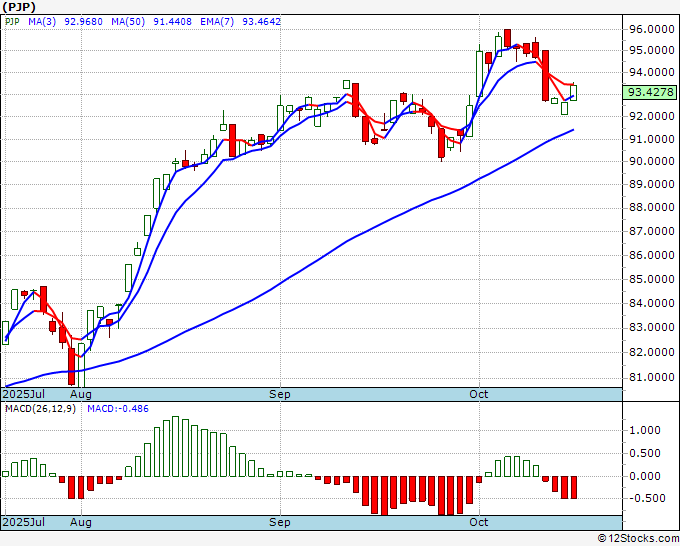Click the 91.0000 price axis label
Image resolution: width=680 pixels, height=546 pixels.
coord(652,139)
